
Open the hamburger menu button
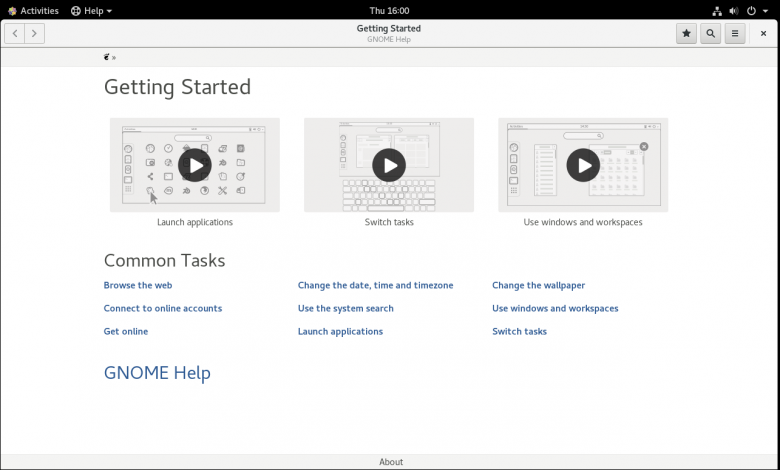coord(735,33)
